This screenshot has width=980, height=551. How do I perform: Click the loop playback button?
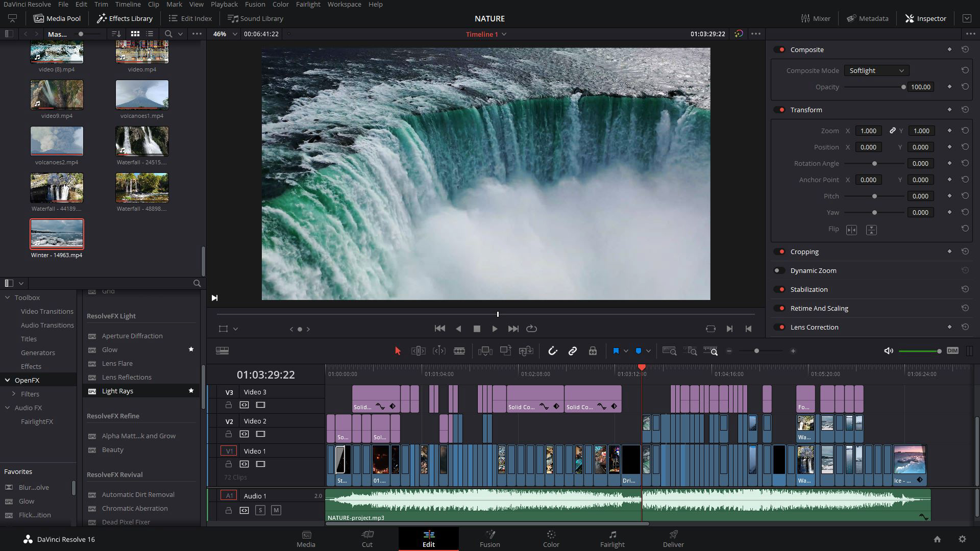click(531, 329)
